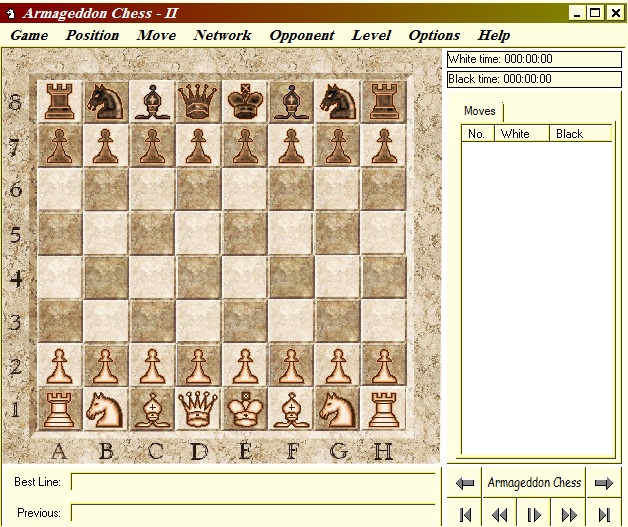Open the Level menu

click(x=371, y=35)
